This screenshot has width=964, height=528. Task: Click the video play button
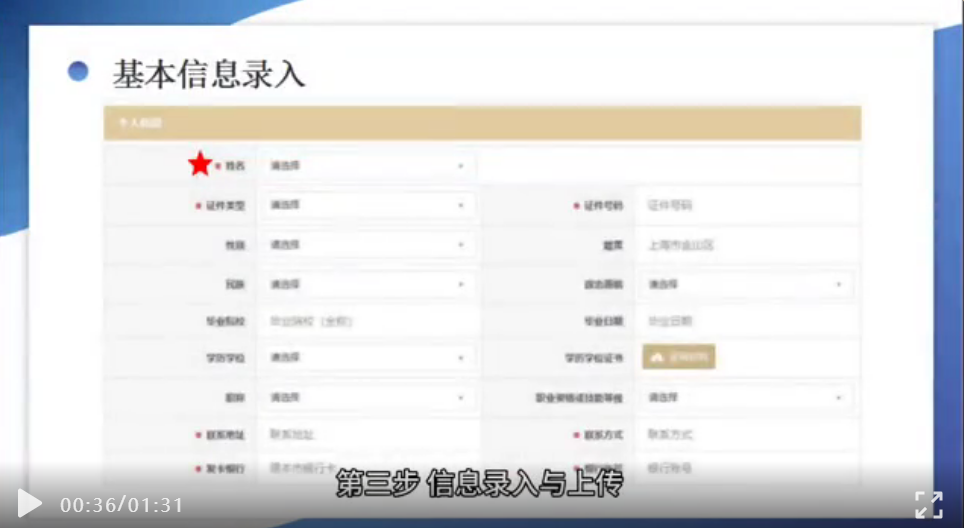coord(30,503)
